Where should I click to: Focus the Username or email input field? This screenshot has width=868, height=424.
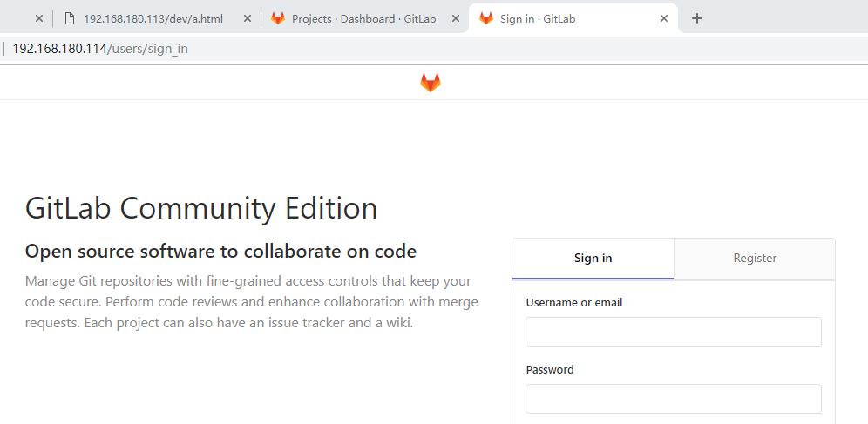click(673, 332)
